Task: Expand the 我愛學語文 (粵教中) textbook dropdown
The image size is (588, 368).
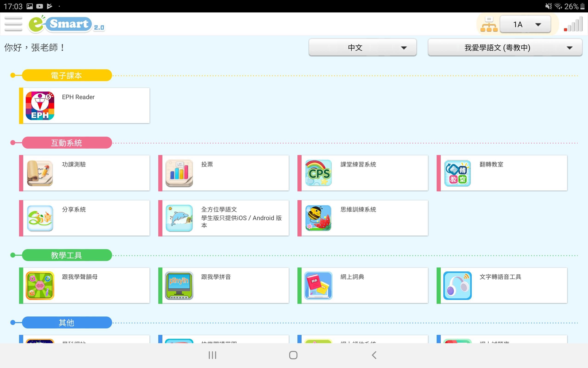Action: (x=505, y=47)
